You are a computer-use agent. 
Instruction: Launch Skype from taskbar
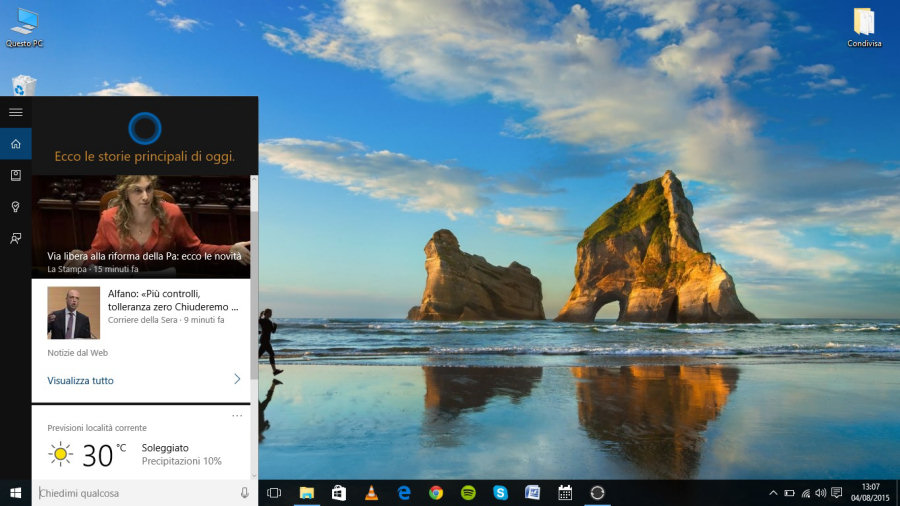[x=501, y=493]
